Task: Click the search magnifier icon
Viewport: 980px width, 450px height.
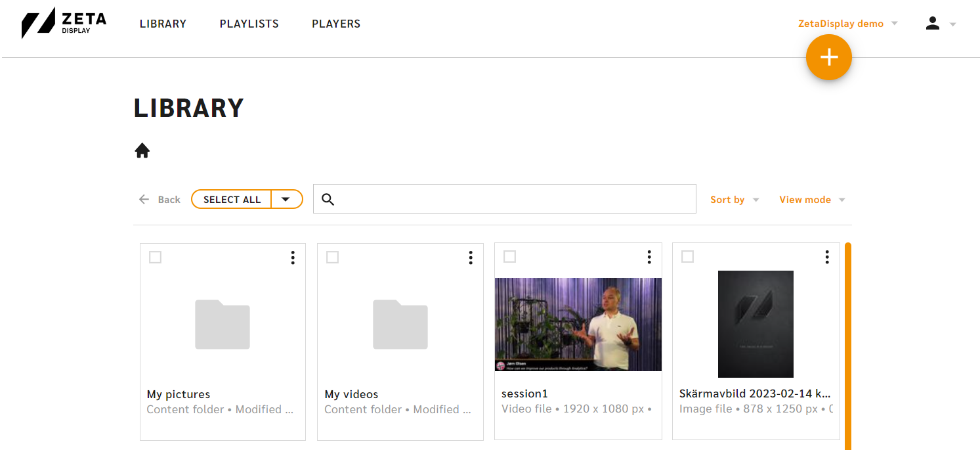Action: (328, 200)
